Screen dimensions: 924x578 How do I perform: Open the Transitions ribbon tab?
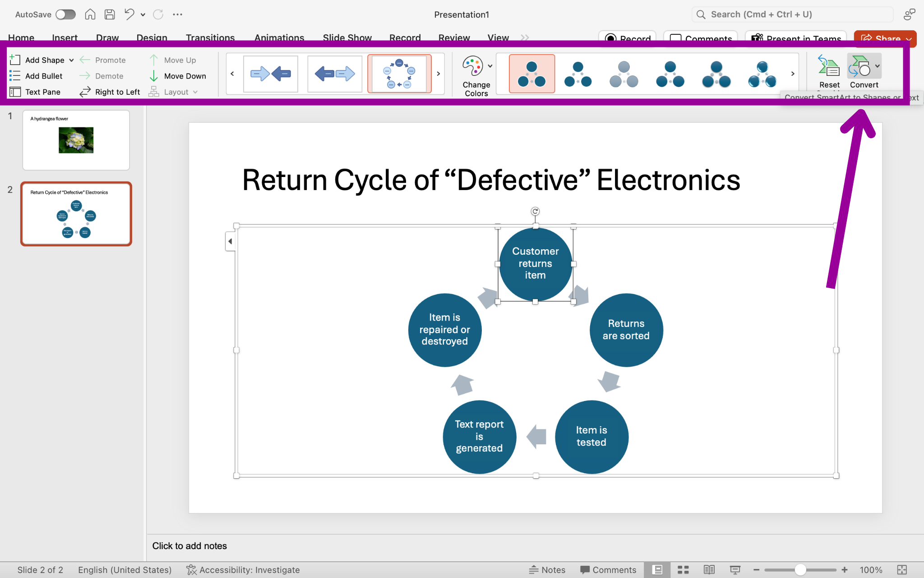tap(210, 38)
